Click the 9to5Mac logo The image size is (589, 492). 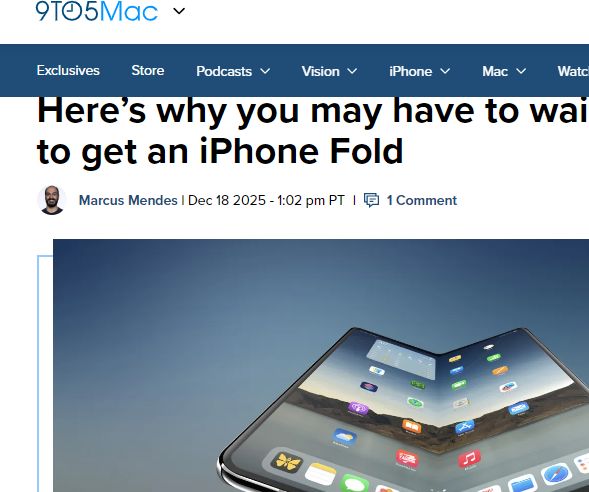(97, 11)
